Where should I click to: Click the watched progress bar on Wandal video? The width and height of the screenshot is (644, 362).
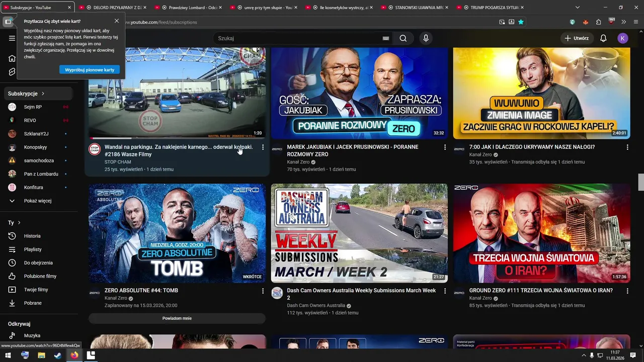(x=177, y=138)
